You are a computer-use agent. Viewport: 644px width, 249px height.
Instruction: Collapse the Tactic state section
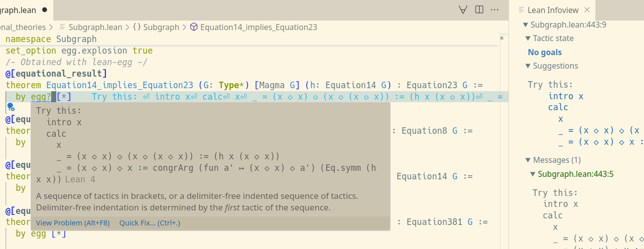point(528,38)
